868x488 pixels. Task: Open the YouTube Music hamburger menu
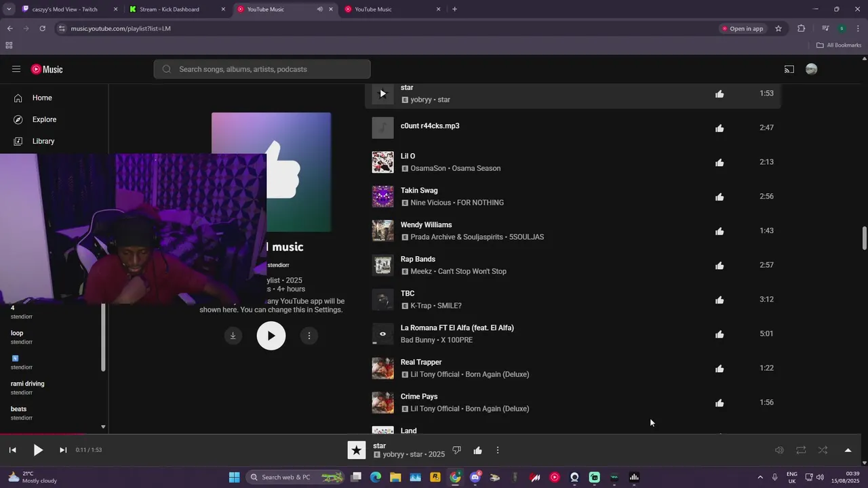tap(16, 69)
